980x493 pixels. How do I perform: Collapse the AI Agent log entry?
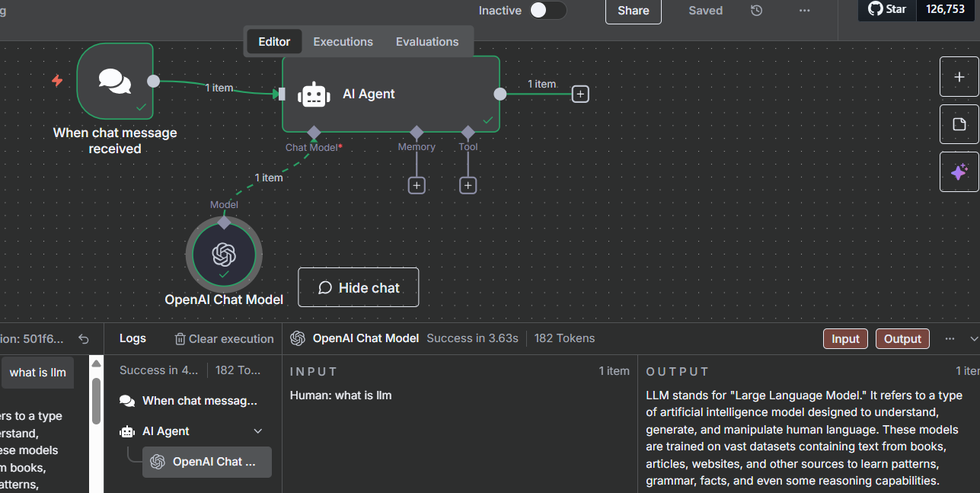click(257, 431)
